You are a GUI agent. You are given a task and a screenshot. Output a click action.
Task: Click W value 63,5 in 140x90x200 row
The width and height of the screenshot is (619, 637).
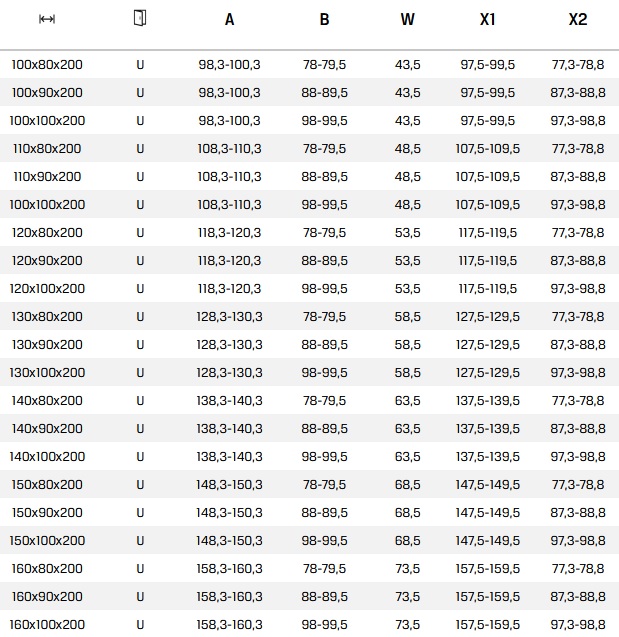coord(407,428)
